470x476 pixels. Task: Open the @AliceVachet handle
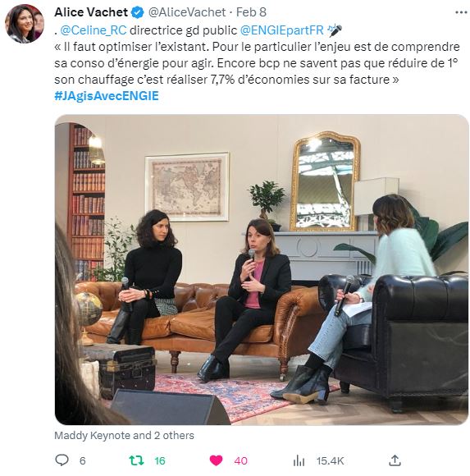pyautogui.click(x=187, y=12)
